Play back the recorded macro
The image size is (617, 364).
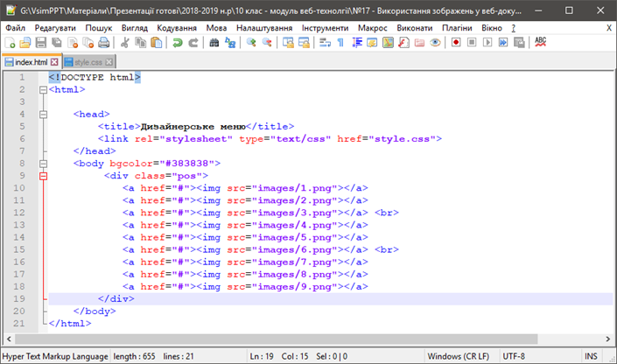click(487, 43)
